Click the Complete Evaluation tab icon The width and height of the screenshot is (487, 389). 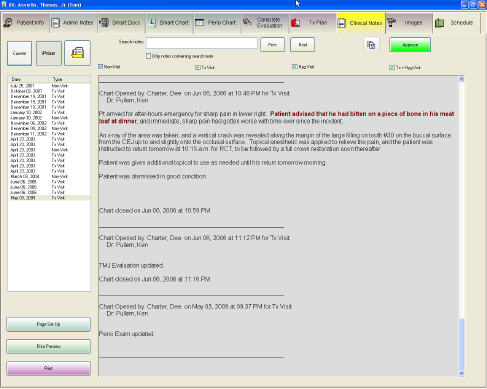pyautogui.click(x=247, y=22)
